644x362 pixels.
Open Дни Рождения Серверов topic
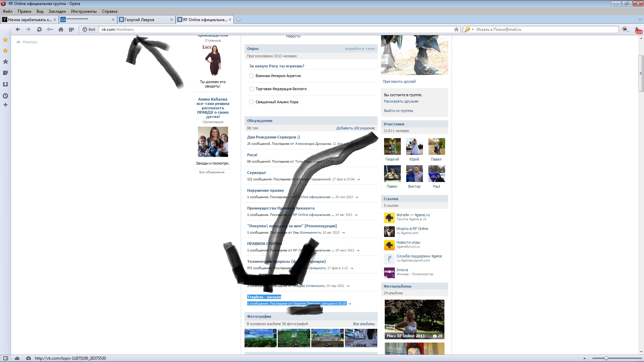coord(273,137)
